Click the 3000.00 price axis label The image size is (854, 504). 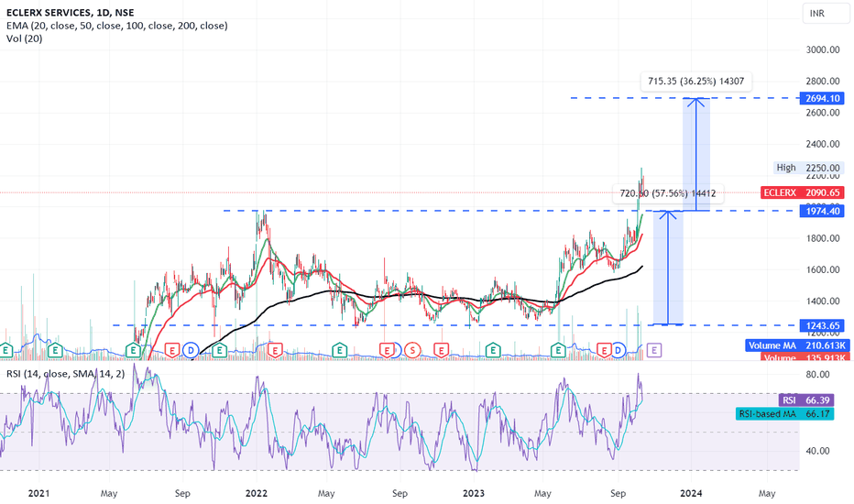(x=823, y=50)
